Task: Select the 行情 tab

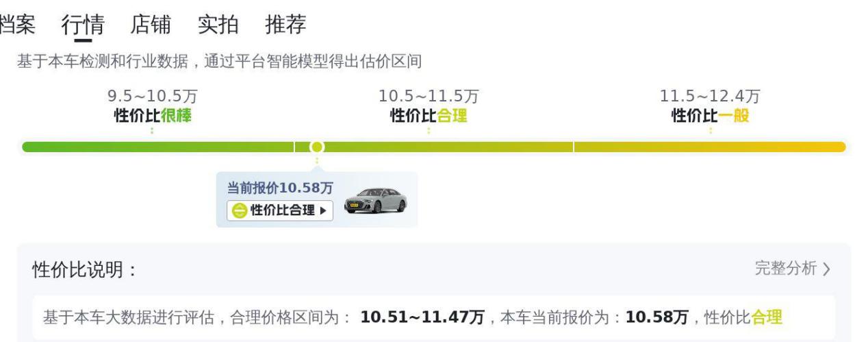Action: click(x=83, y=25)
